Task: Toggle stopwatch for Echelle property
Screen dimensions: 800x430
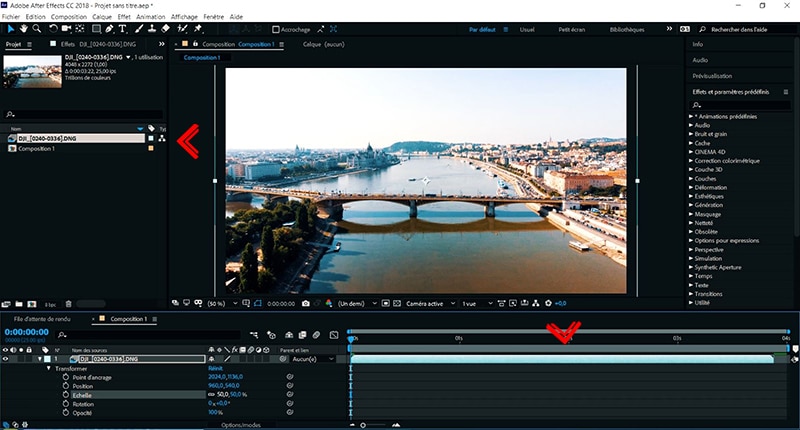Action: click(x=67, y=394)
